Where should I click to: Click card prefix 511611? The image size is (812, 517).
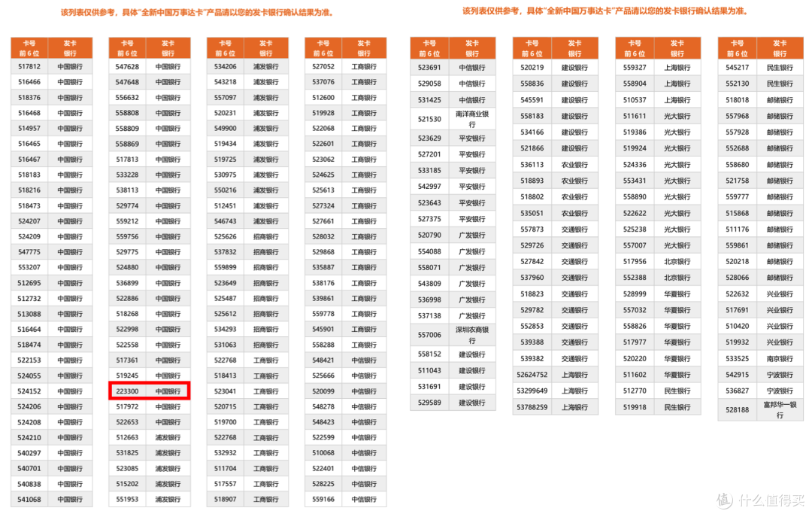(635, 116)
